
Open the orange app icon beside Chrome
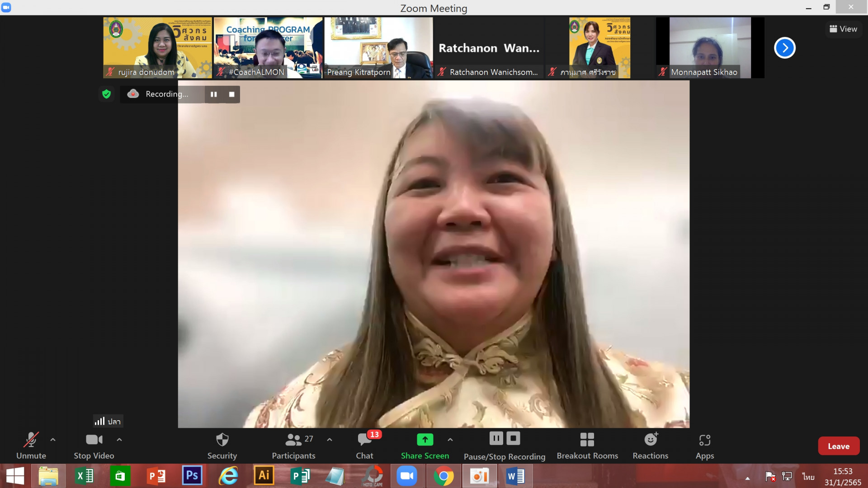tap(479, 476)
